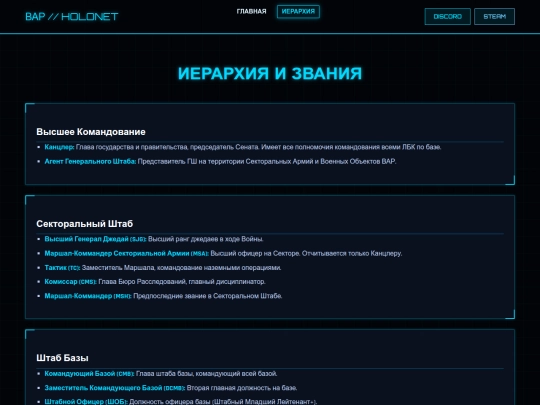Image resolution: width=540 pixels, height=405 pixels.
Task: Click description 'Заместитель Маршала'
Action: (x=181, y=268)
